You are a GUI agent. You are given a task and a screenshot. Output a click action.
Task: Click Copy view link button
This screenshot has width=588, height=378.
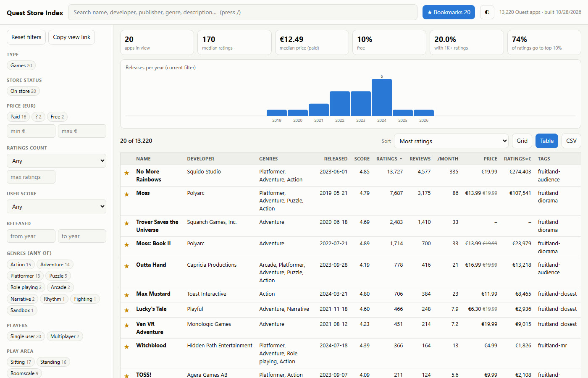pyautogui.click(x=71, y=37)
